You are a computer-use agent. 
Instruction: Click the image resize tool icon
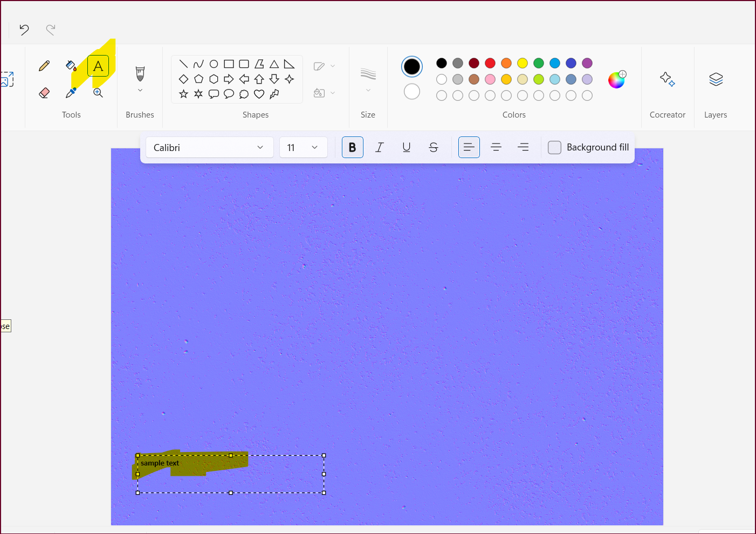coord(6,79)
